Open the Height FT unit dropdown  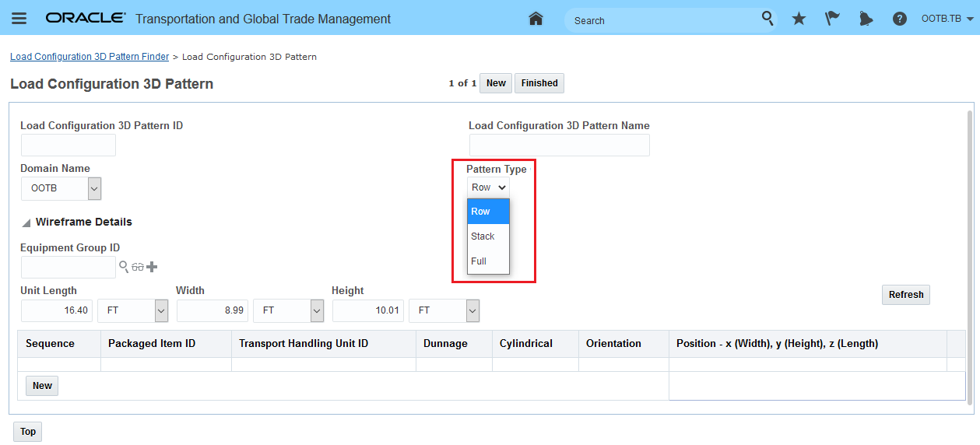pyautogui.click(x=444, y=310)
